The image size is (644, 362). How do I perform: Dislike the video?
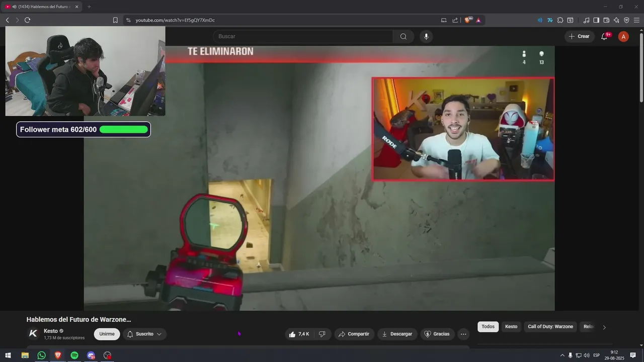[x=323, y=334]
